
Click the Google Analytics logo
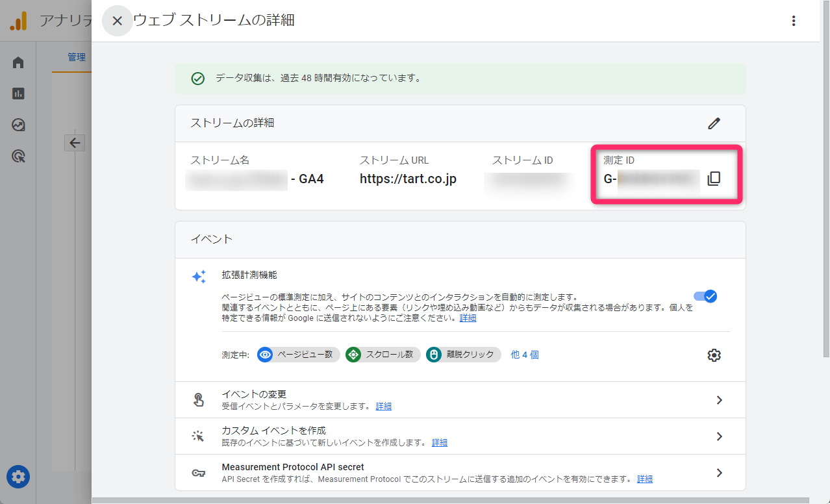(x=18, y=20)
